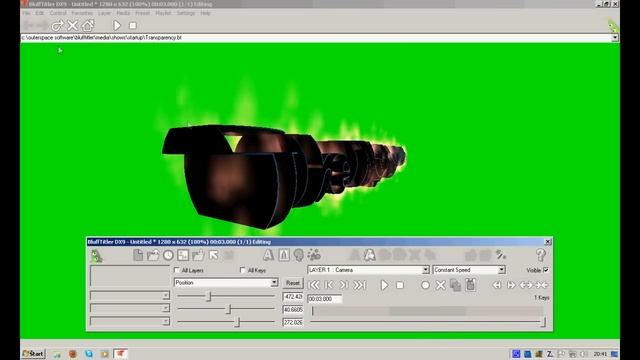Click the green BluffTitler mascot icon in tool window
This screenshot has height=360, width=640.
tap(97, 256)
